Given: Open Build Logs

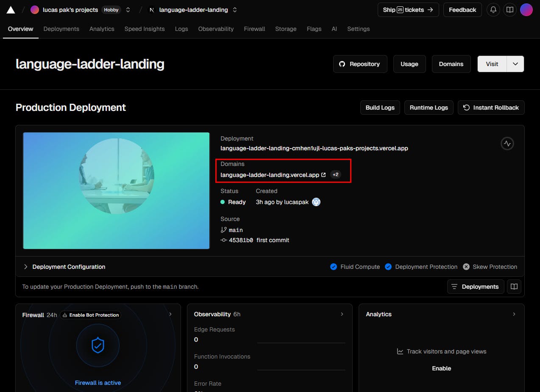Looking at the screenshot, I should (380, 108).
